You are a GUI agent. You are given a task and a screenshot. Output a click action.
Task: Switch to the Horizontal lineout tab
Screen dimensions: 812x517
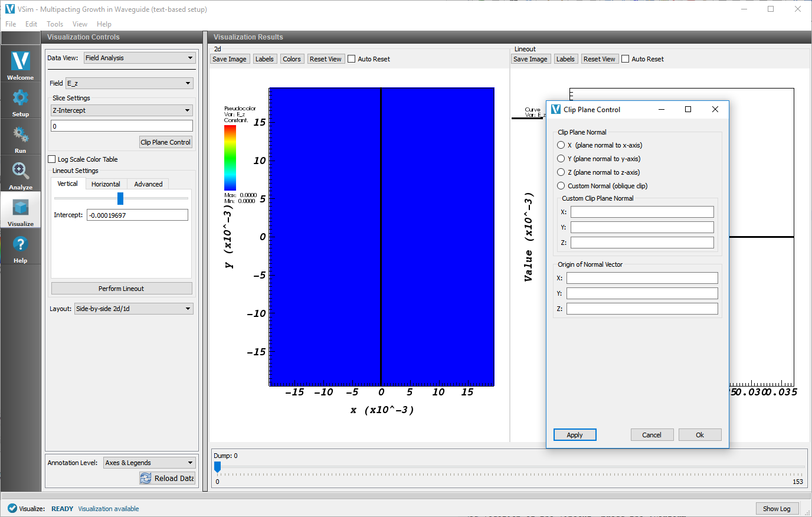pyautogui.click(x=106, y=184)
